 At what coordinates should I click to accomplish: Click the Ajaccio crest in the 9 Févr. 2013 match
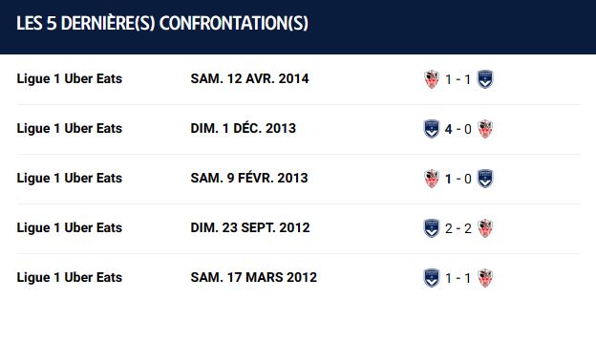coord(432,179)
